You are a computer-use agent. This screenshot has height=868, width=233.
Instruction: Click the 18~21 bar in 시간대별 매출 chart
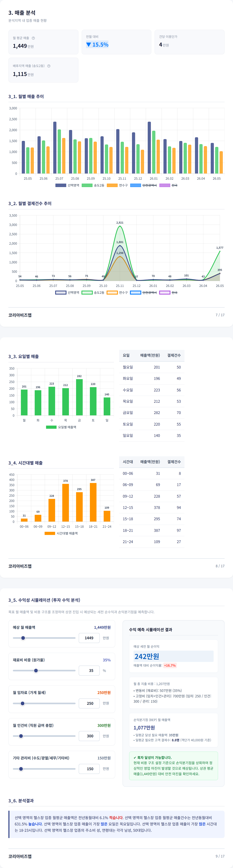tap(93, 502)
